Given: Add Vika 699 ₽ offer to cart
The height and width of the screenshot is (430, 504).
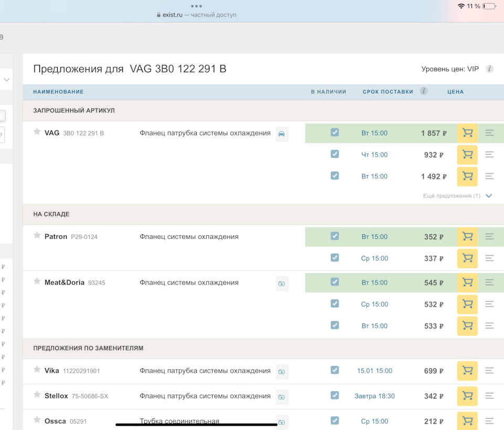Looking at the screenshot, I should tap(467, 371).
